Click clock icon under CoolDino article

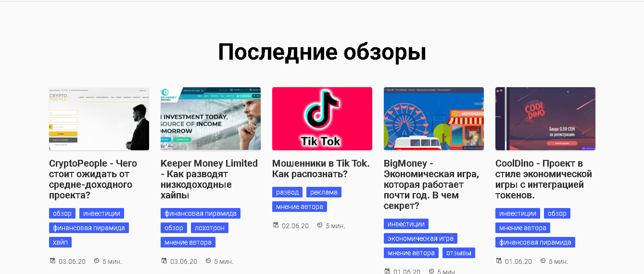point(543,261)
